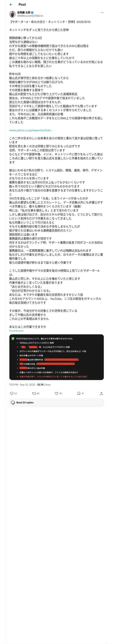Open the reply speech bubble icon
113x644 pixels.
[12, 393]
